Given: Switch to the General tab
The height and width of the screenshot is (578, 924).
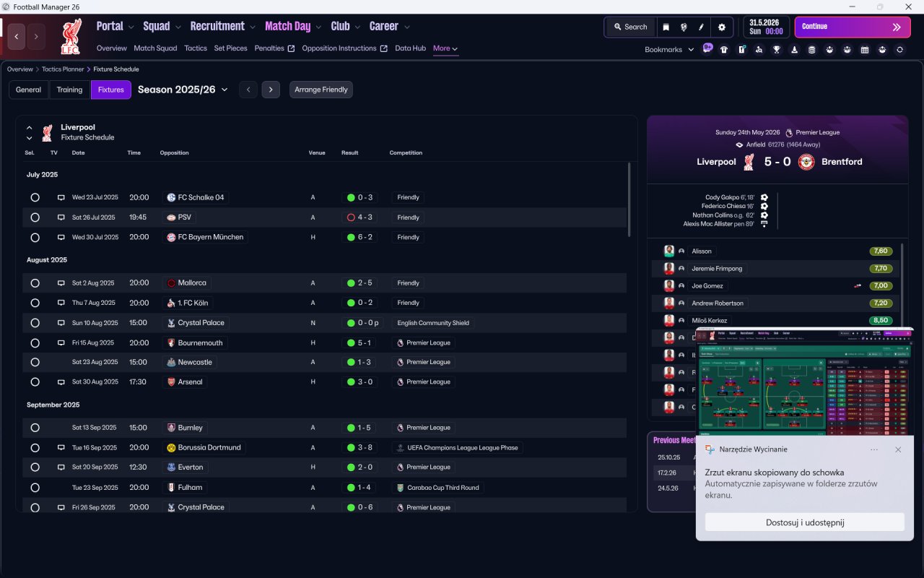Looking at the screenshot, I should pyautogui.click(x=28, y=90).
